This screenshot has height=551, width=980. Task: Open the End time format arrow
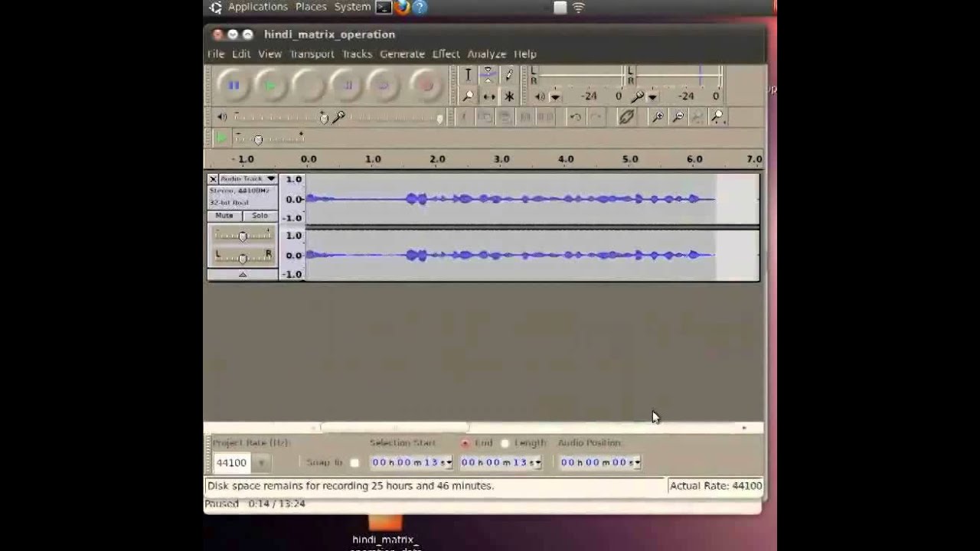[x=537, y=462]
